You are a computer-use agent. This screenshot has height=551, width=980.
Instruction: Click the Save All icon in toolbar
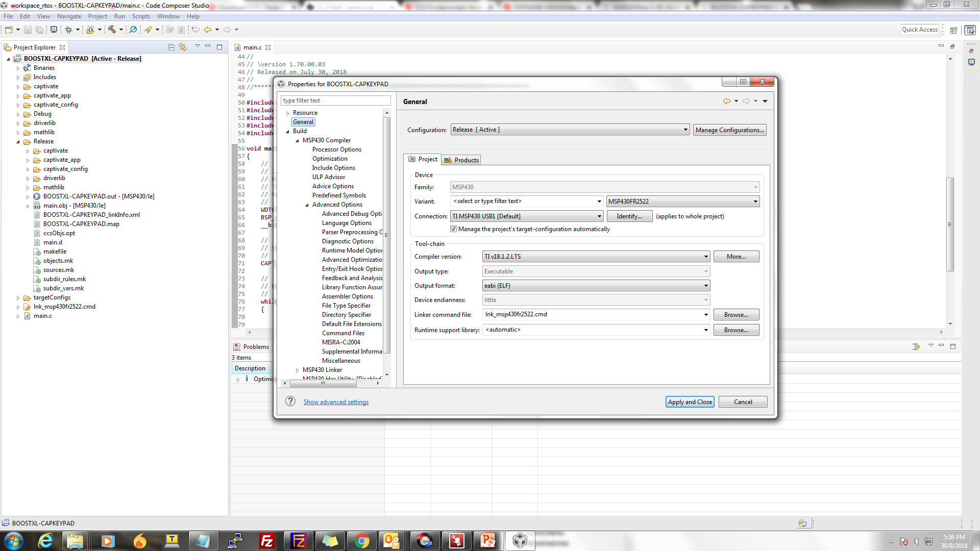(x=39, y=30)
